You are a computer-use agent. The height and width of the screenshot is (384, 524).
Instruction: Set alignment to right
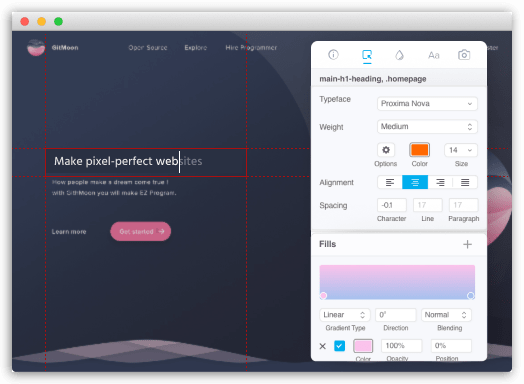pyautogui.click(x=440, y=182)
